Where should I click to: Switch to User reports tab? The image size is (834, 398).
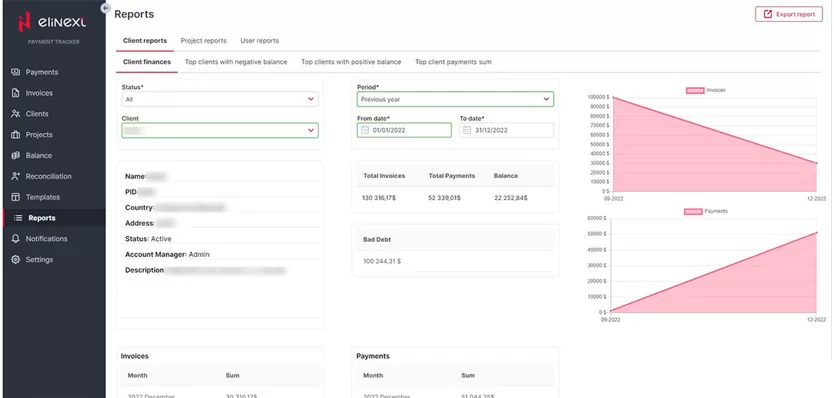coord(260,41)
